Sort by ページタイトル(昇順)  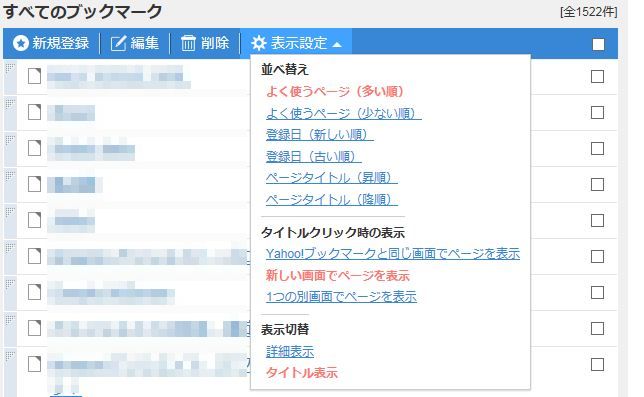pyautogui.click(x=331, y=178)
